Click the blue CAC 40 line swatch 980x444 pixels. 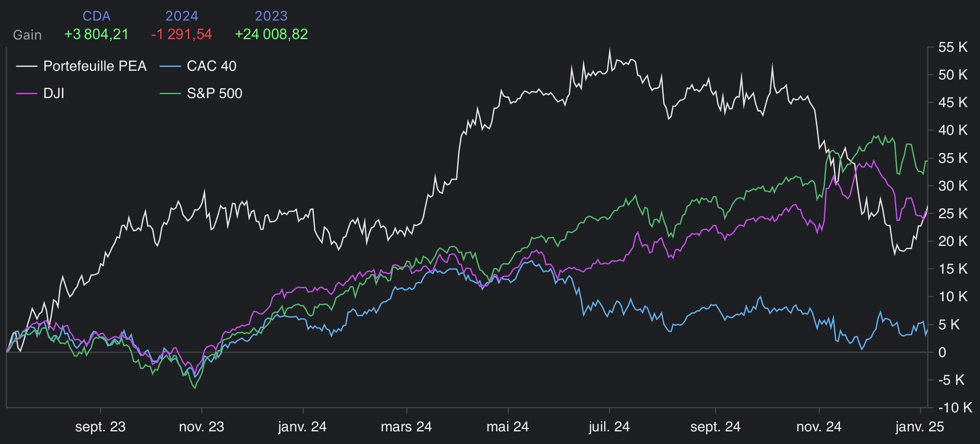point(170,66)
